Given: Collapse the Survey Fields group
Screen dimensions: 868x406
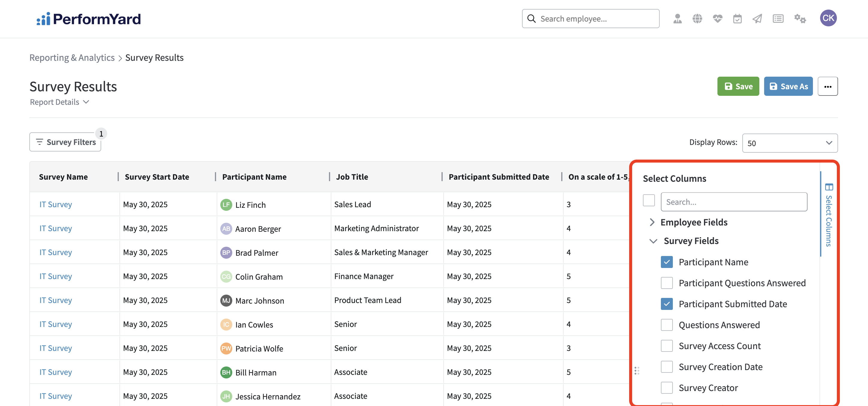Looking at the screenshot, I should pyautogui.click(x=653, y=241).
